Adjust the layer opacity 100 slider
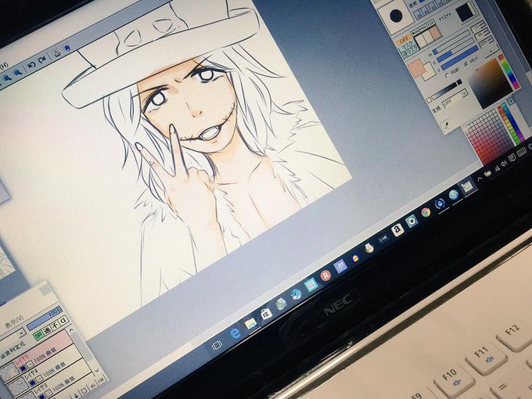 click(45, 318)
